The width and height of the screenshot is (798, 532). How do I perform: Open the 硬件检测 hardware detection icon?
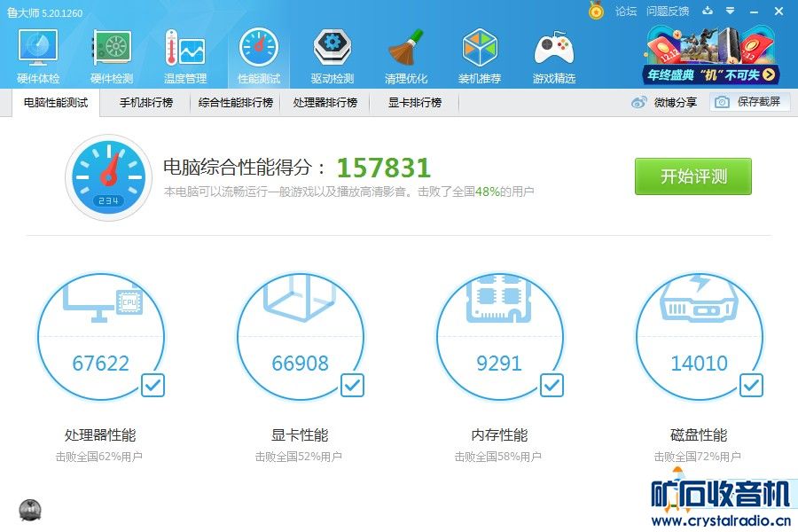(x=112, y=56)
